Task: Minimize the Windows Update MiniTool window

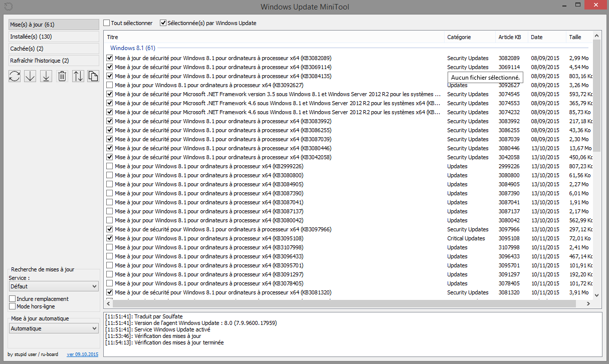Action: click(565, 5)
